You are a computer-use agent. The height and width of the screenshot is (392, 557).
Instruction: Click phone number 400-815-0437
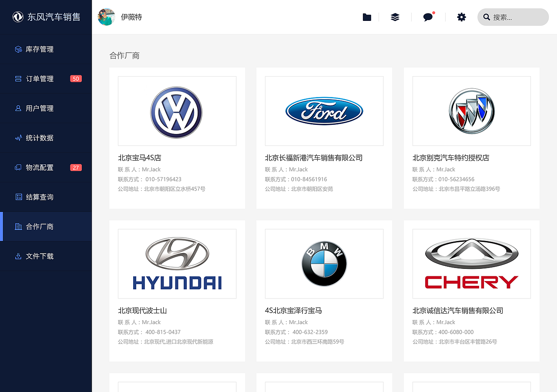coord(163,332)
